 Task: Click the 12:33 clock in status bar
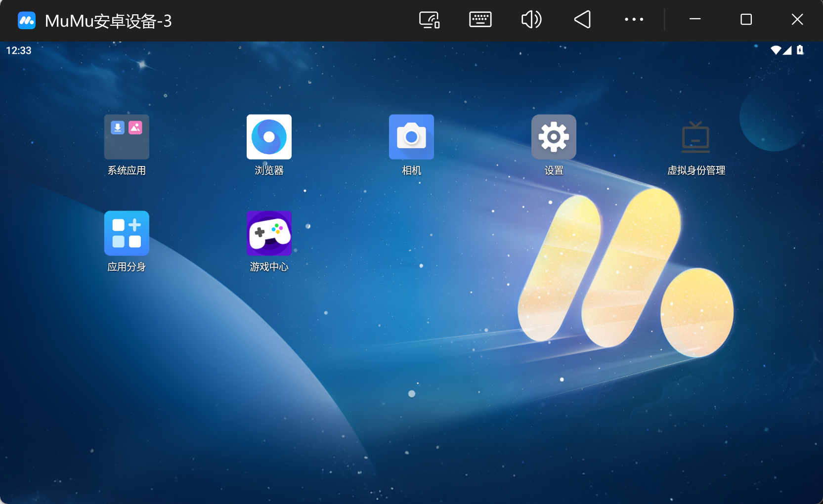19,50
